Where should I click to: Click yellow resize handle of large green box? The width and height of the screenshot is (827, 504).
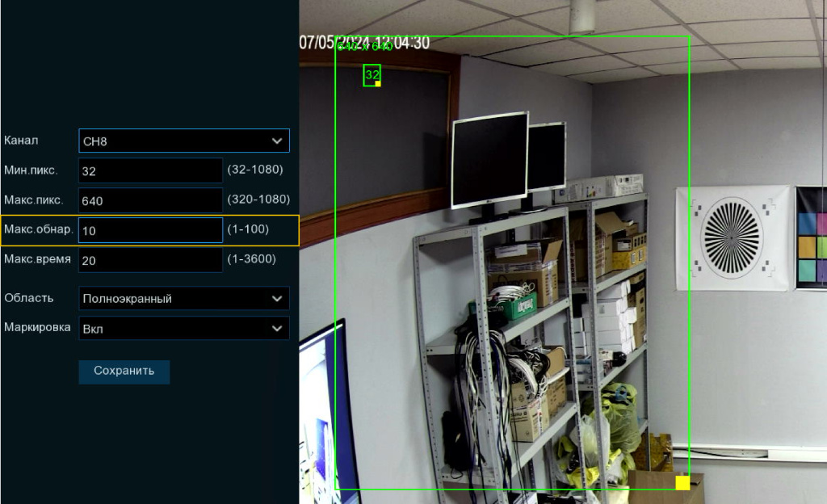pyautogui.click(x=682, y=482)
